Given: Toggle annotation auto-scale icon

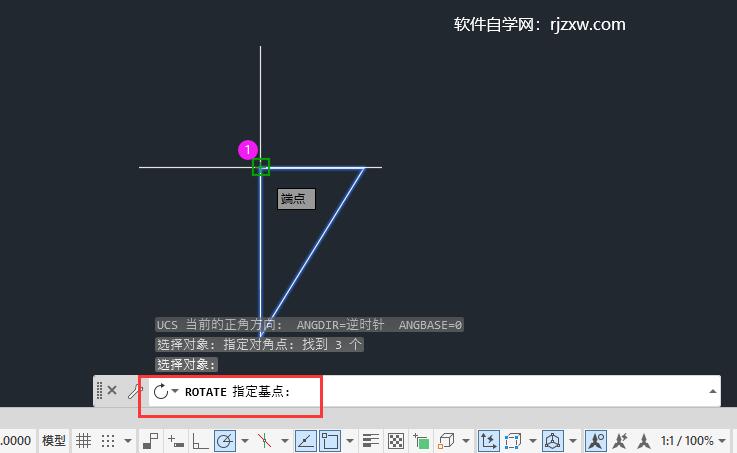Looking at the screenshot, I should [620, 441].
